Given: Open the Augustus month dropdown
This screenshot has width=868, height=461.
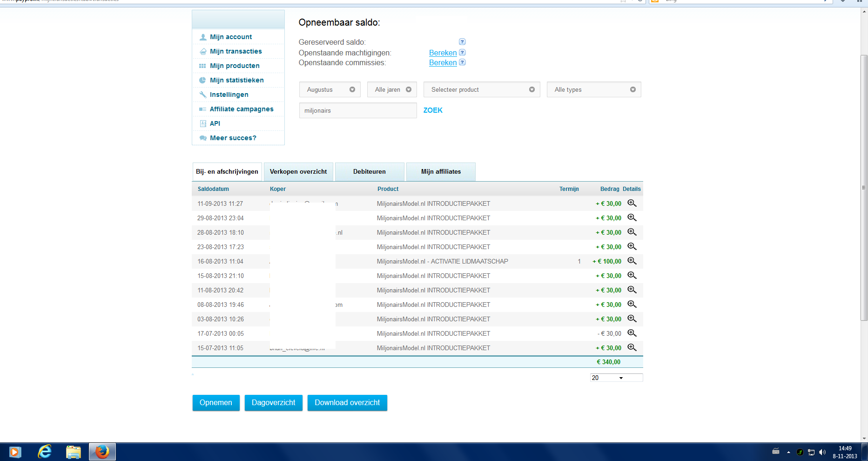Looking at the screenshot, I should 330,89.
